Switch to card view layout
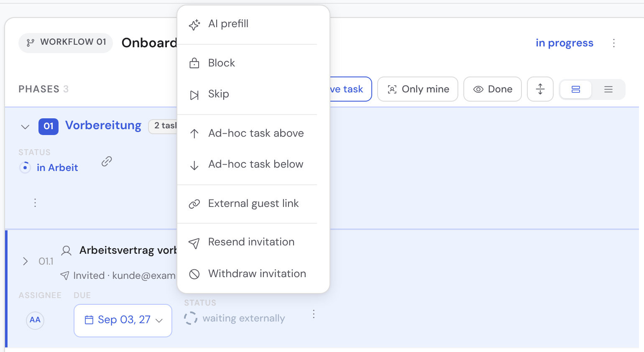The width and height of the screenshot is (644, 352). coord(576,89)
